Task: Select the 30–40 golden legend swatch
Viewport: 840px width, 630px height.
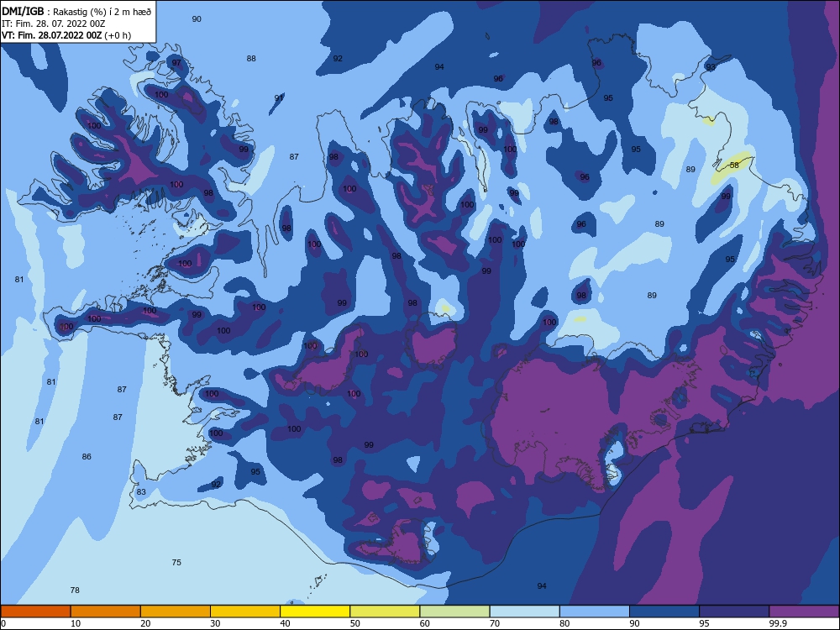Action: (x=245, y=612)
